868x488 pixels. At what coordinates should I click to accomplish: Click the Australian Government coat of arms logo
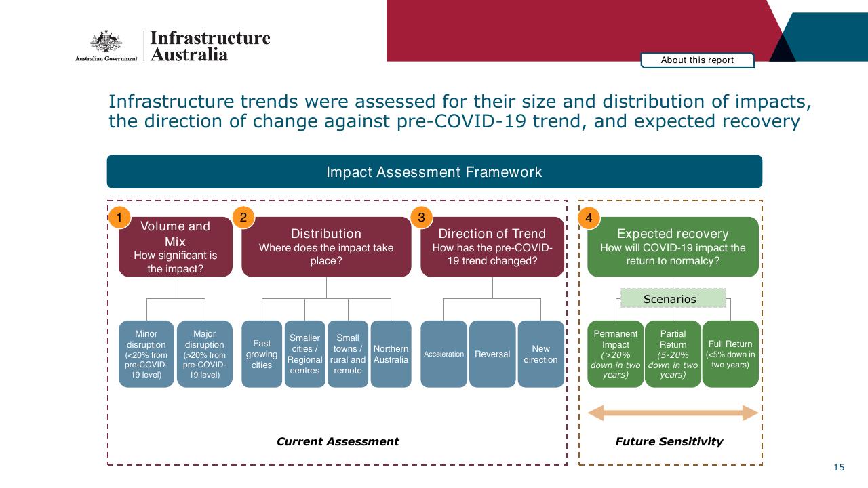(x=106, y=45)
